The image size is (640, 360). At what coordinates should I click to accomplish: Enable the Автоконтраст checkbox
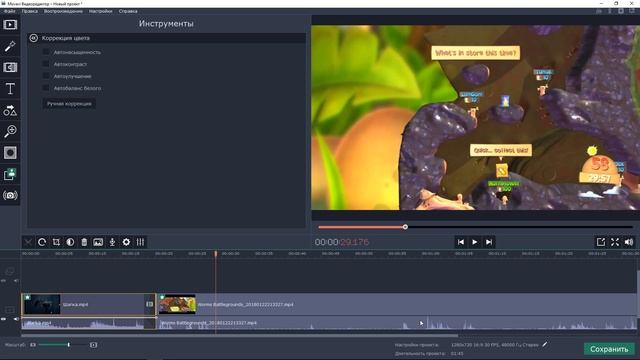click(x=46, y=64)
